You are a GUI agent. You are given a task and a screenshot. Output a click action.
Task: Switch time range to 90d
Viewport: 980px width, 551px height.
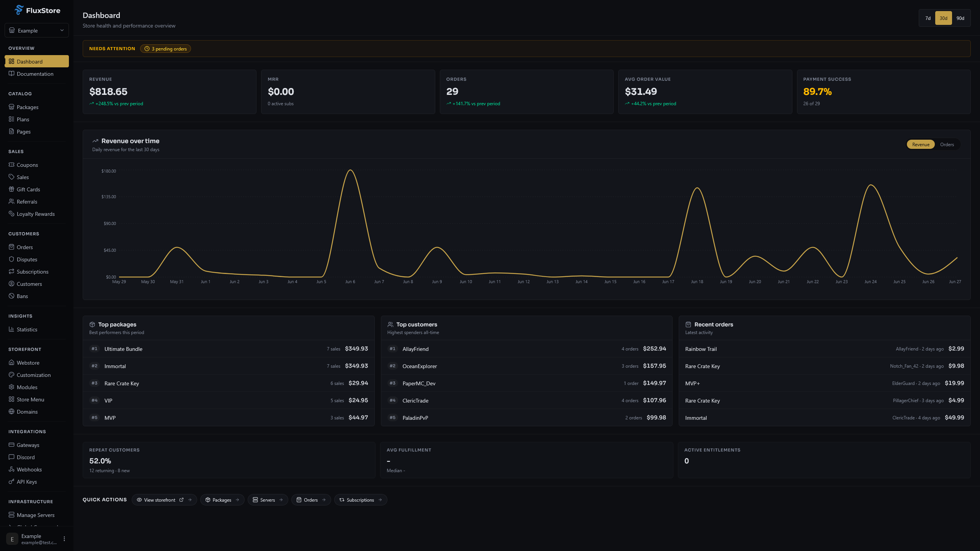coord(960,18)
